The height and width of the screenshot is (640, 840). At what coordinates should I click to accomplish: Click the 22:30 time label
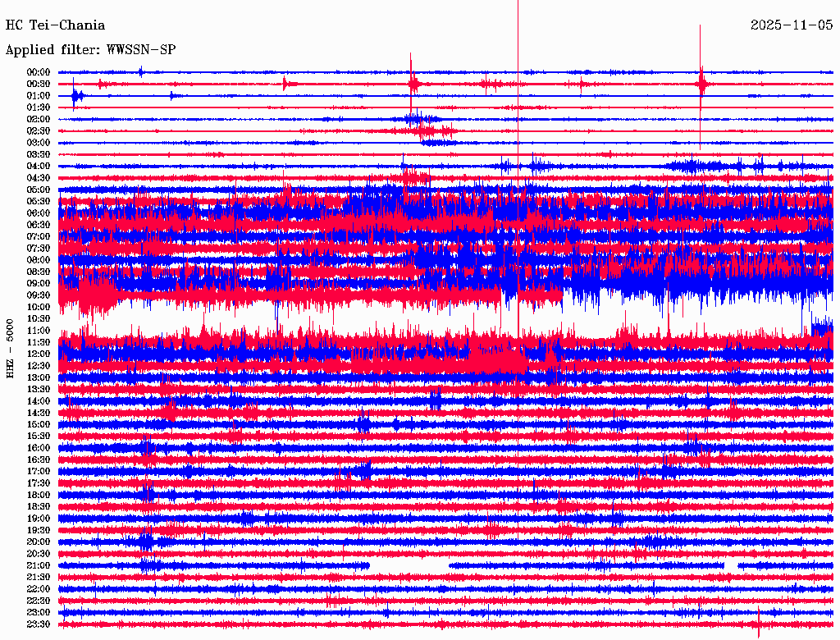(39, 601)
